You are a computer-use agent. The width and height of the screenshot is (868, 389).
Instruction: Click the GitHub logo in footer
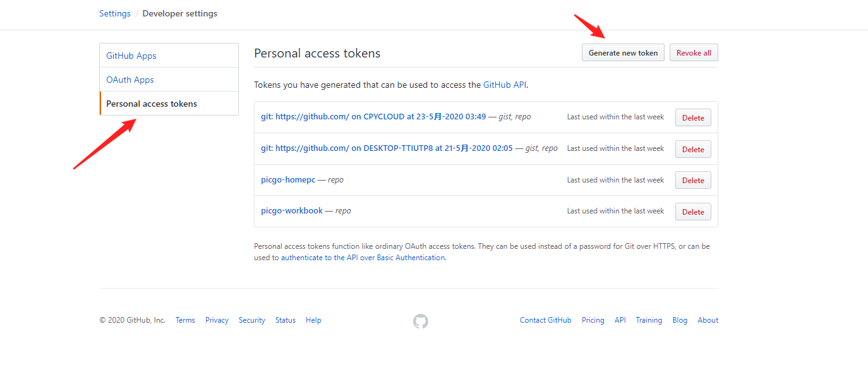click(421, 321)
